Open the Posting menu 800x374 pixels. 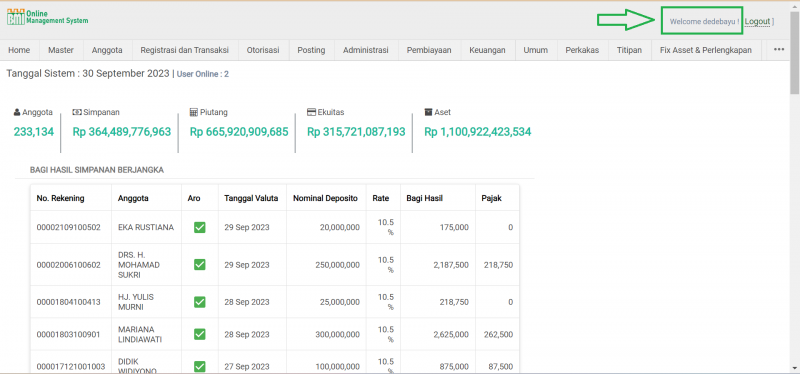[311, 50]
